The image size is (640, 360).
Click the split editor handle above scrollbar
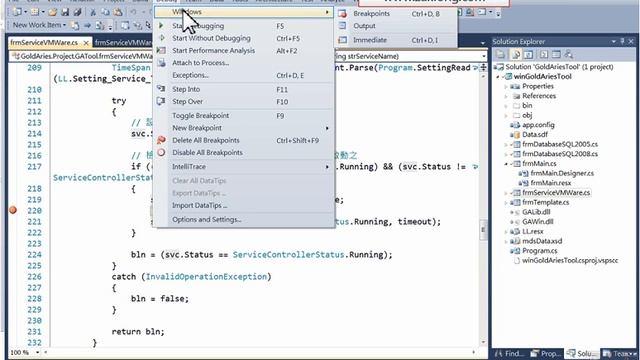click(x=483, y=67)
